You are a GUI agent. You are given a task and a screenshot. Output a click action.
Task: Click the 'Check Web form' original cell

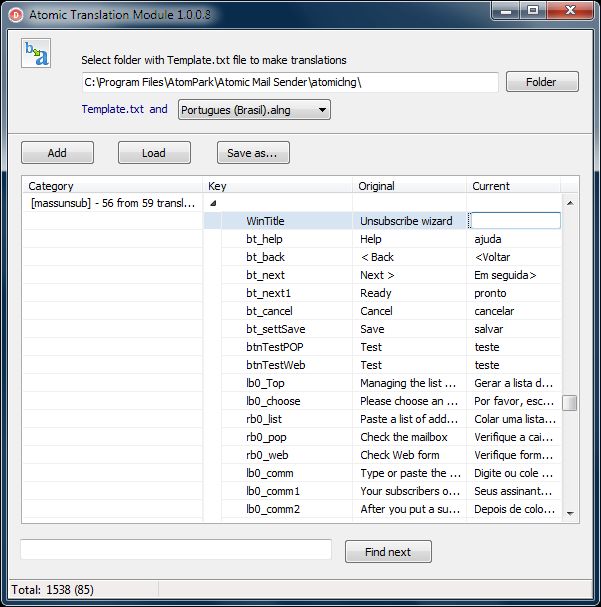(x=409, y=455)
